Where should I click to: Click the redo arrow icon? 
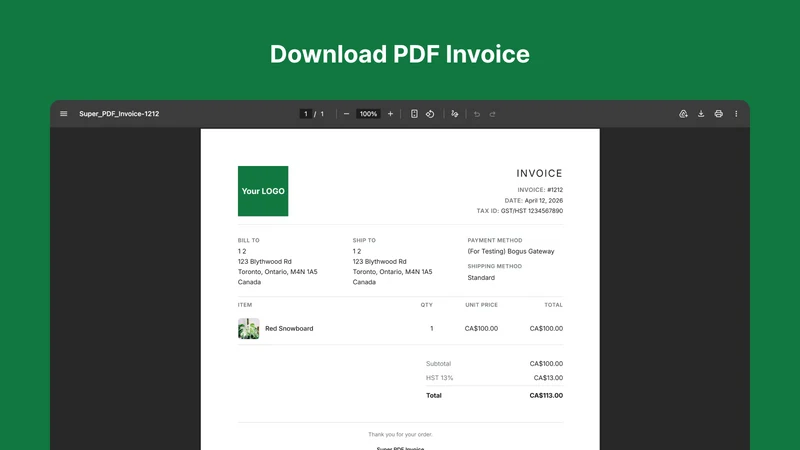click(x=493, y=114)
